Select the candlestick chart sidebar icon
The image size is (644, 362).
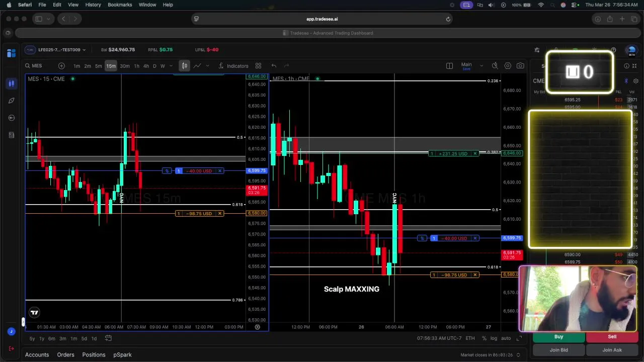coord(11,83)
